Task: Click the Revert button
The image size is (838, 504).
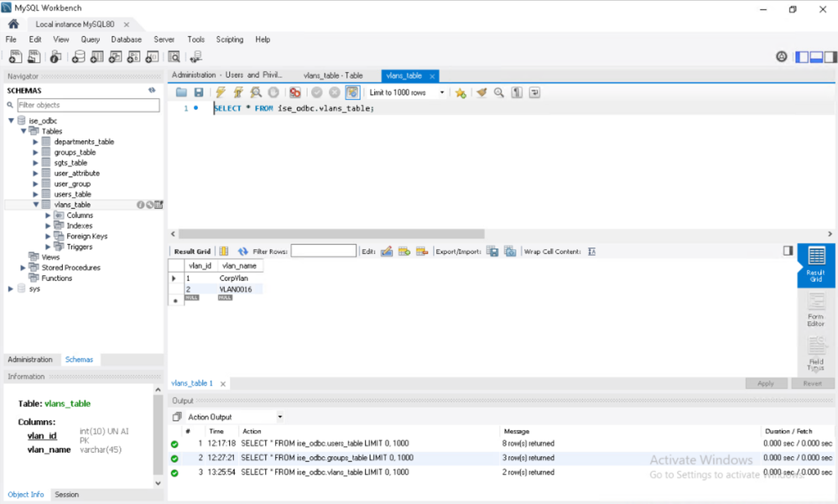Action: coord(812,383)
